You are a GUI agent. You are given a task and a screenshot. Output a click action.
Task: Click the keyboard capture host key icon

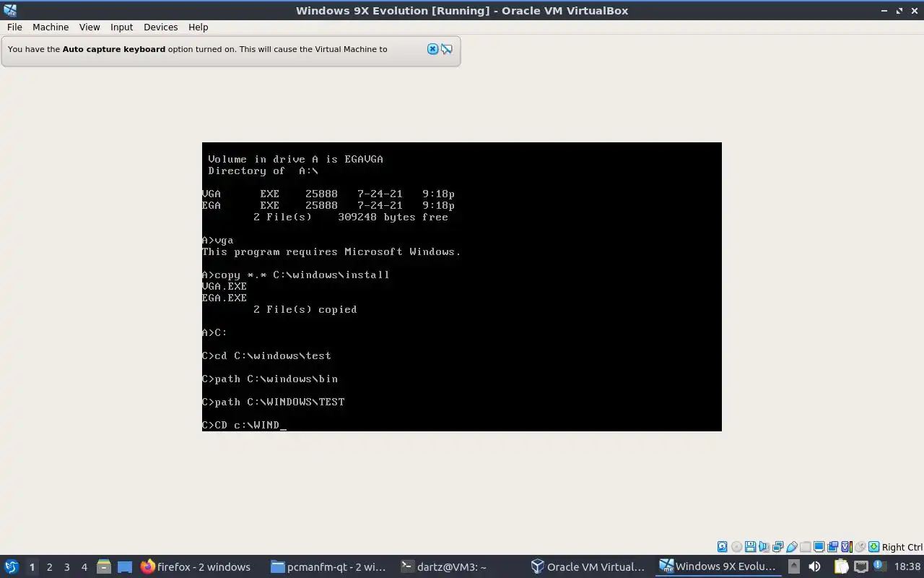pyautogui.click(x=874, y=547)
